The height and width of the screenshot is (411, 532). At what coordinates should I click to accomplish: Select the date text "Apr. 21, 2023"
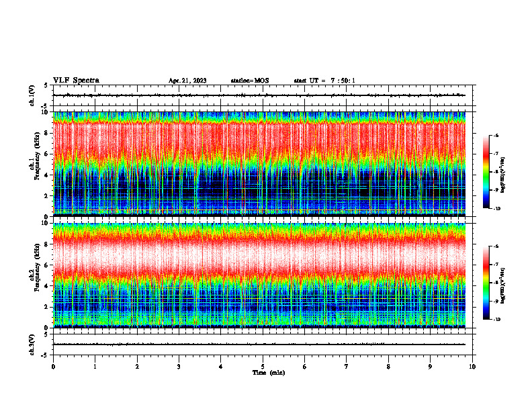pyautogui.click(x=187, y=81)
